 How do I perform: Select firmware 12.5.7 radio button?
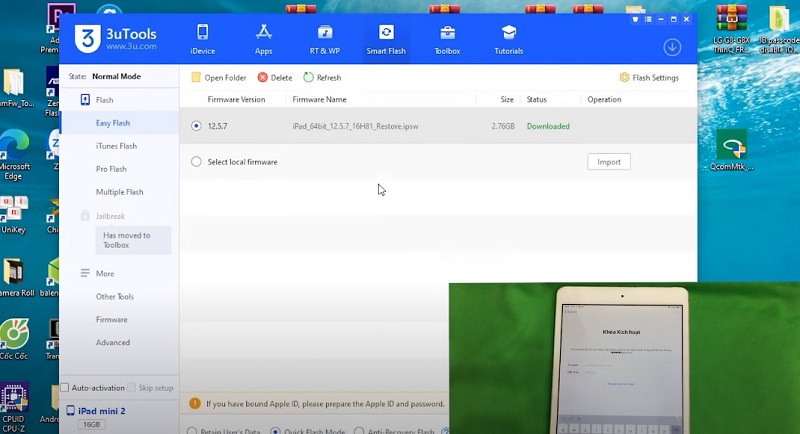pyautogui.click(x=196, y=126)
